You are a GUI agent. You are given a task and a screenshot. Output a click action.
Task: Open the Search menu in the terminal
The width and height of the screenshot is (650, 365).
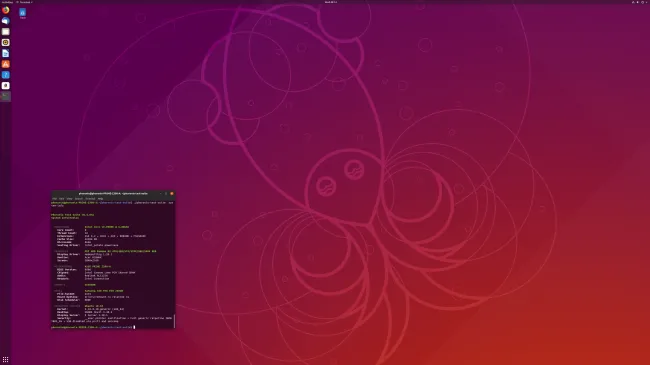(x=79, y=199)
